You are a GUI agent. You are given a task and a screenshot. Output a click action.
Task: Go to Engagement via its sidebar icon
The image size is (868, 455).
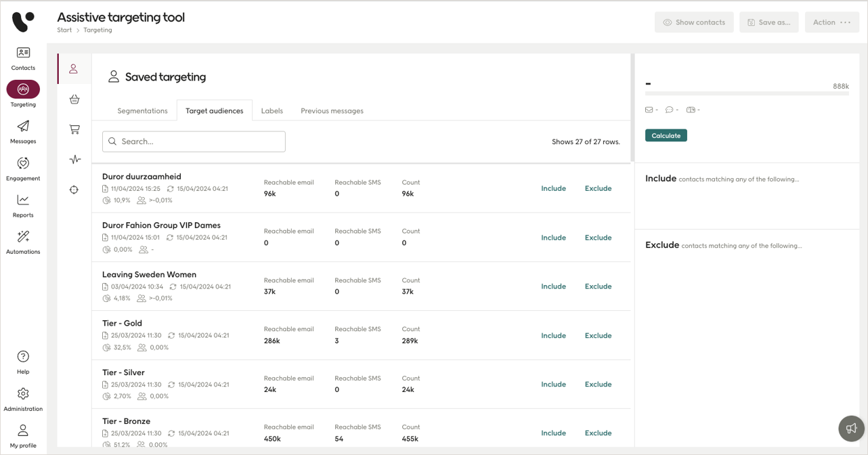coord(23,167)
